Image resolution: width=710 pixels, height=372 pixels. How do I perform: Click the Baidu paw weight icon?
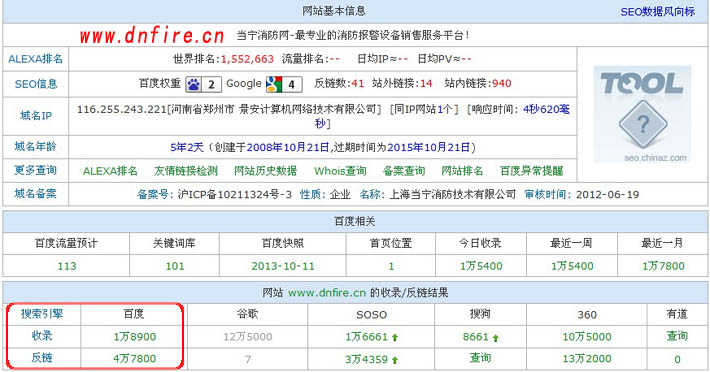(x=203, y=84)
